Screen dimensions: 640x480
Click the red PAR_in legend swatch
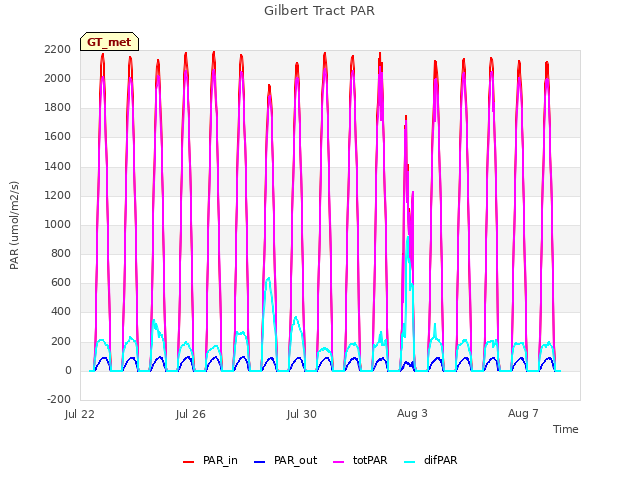(x=188, y=462)
